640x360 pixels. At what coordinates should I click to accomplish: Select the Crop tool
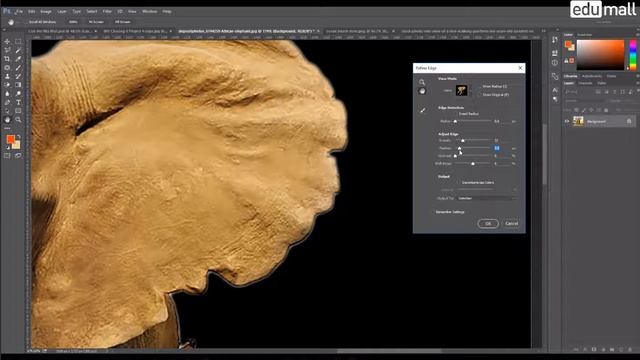pyautogui.click(x=7, y=59)
